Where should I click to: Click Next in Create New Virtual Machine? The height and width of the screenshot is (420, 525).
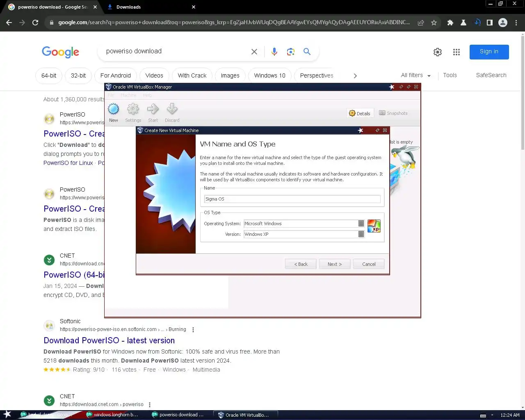tap(335, 264)
